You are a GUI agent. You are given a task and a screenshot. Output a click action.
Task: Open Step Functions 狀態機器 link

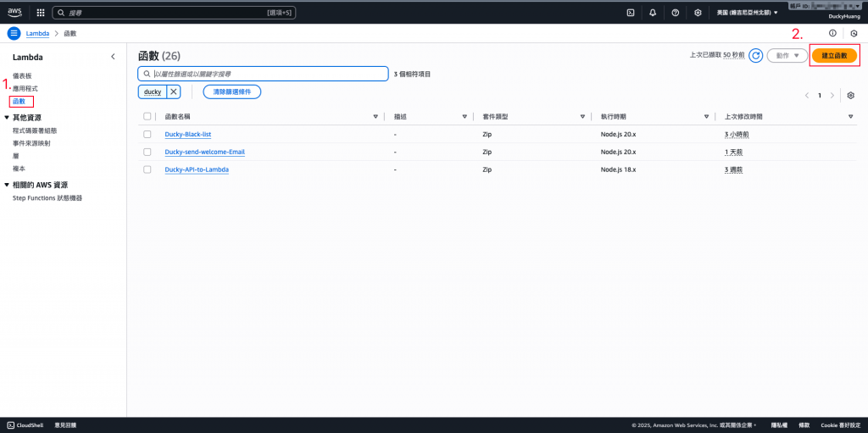pos(47,198)
